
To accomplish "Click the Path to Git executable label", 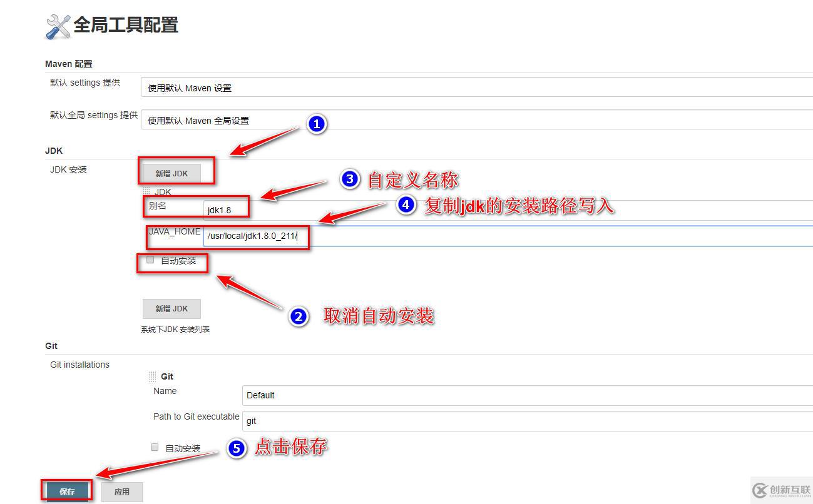I will [x=196, y=416].
